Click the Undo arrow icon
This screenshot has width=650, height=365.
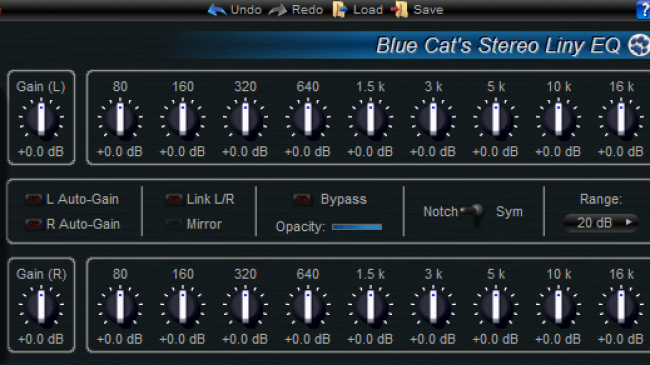pos(217,10)
